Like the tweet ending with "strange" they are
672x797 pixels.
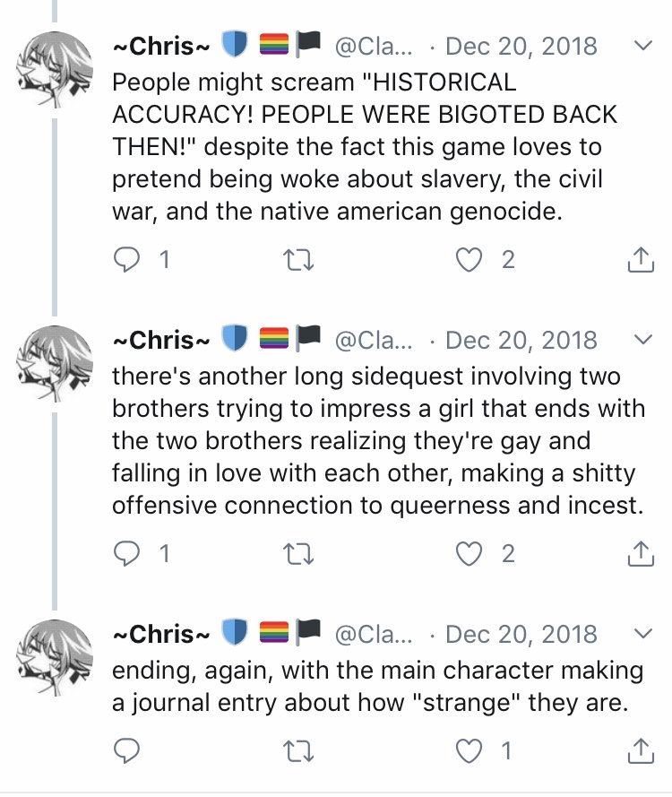point(469,750)
